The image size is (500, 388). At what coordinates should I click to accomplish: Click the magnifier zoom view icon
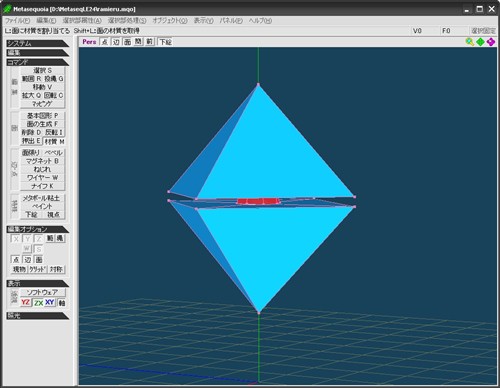[x=470, y=42]
